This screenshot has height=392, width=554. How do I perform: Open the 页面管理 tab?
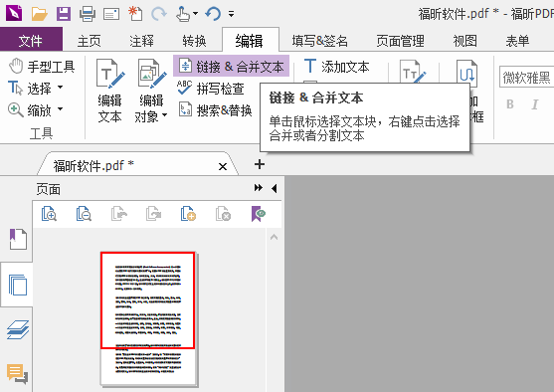point(400,41)
